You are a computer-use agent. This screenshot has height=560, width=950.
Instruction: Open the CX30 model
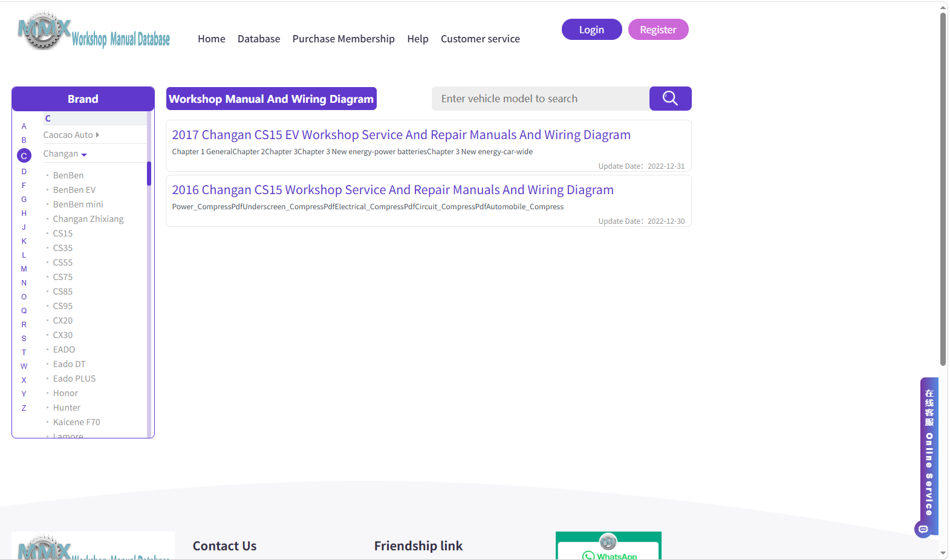point(63,335)
